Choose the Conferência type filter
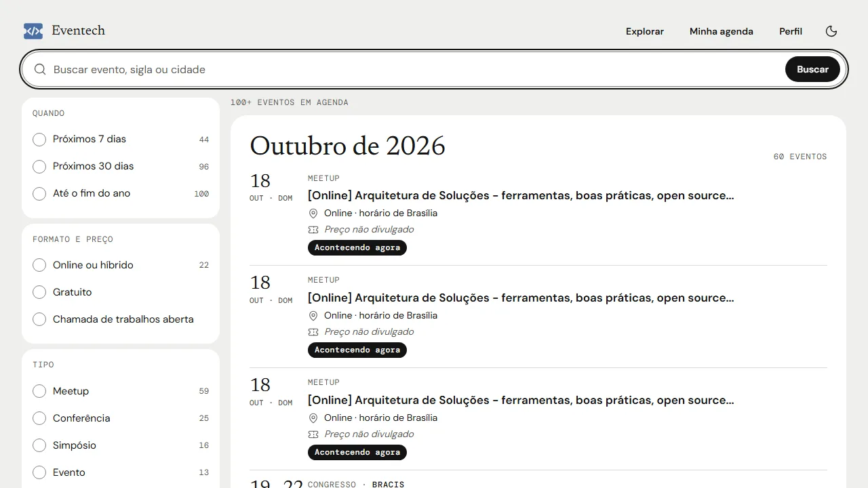The image size is (868, 488). [x=121, y=418]
